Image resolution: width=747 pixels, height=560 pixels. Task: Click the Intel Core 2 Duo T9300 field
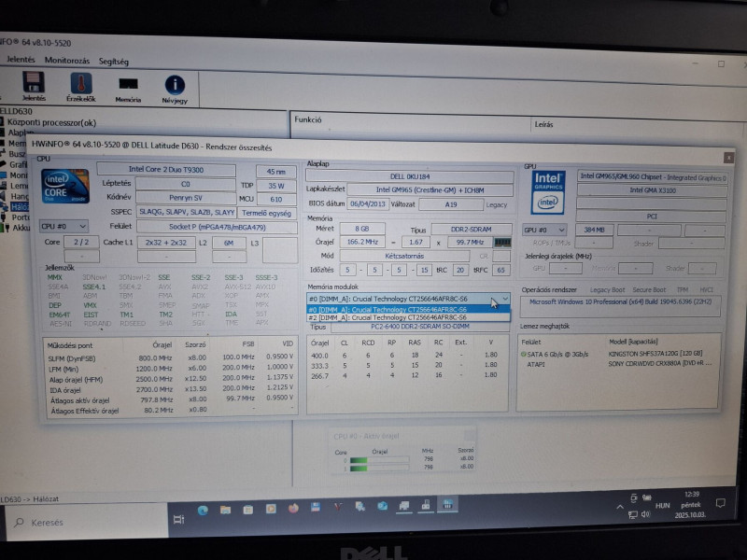click(x=166, y=169)
